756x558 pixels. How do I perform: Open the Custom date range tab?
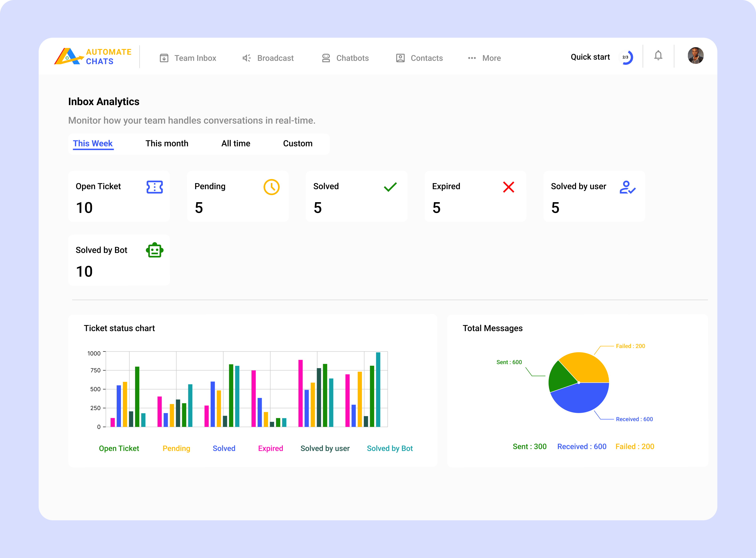(x=298, y=144)
